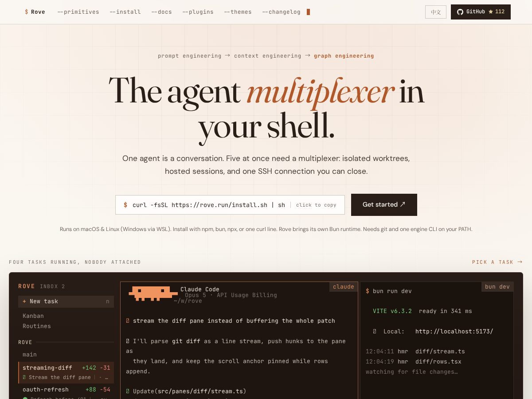Click the Rove home logo text
The height and width of the screenshot is (399, 532).
[38, 12]
